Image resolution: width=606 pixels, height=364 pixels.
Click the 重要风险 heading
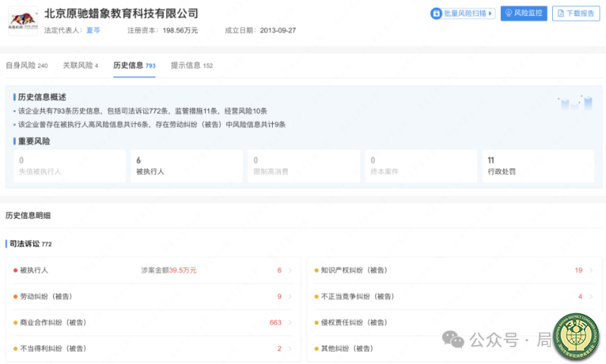tap(34, 142)
